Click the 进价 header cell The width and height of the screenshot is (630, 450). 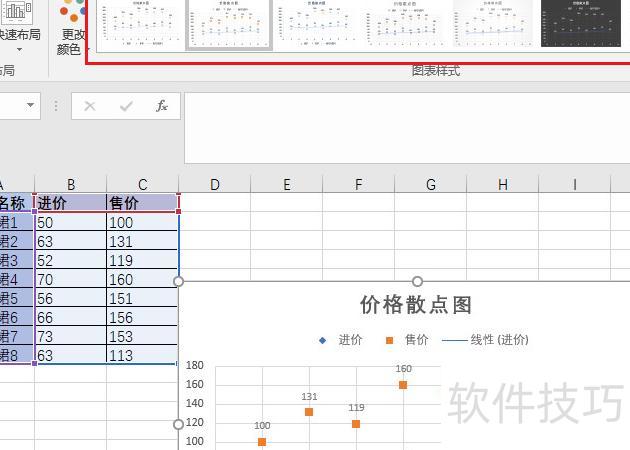point(71,203)
